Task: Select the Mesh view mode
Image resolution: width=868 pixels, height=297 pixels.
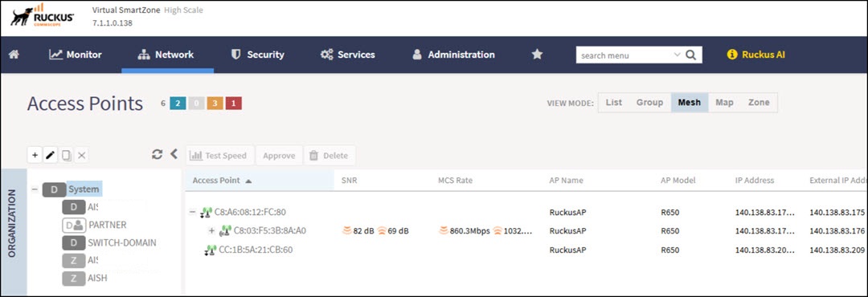Action: pyautogui.click(x=690, y=102)
